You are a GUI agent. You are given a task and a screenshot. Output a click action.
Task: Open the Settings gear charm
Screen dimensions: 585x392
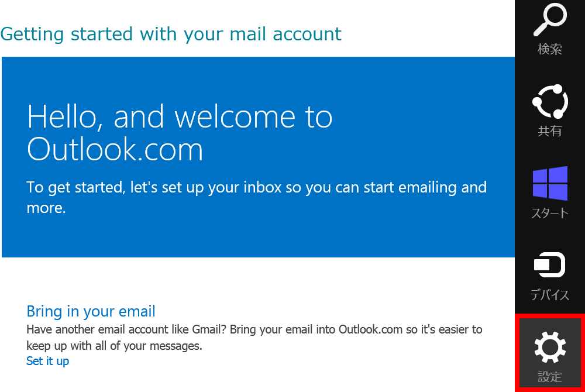[x=550, y=347]
